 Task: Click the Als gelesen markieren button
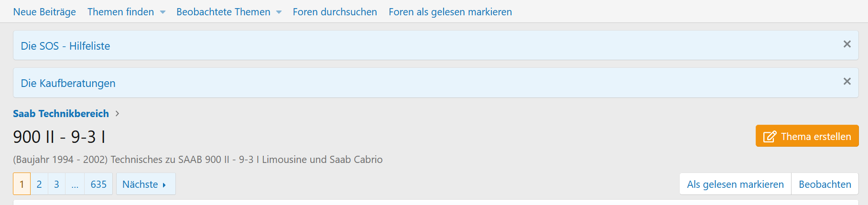point(735,184)
